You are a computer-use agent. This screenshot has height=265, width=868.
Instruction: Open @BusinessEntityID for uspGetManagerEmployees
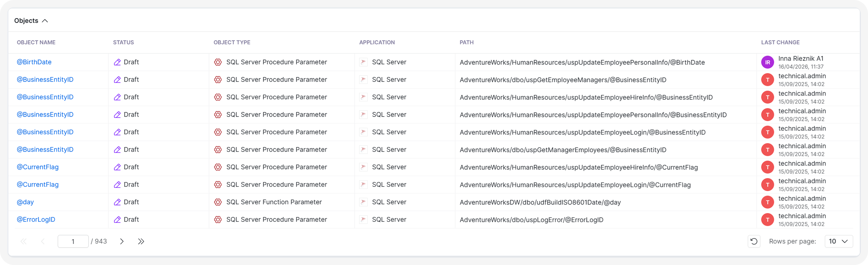coord(45,150)
